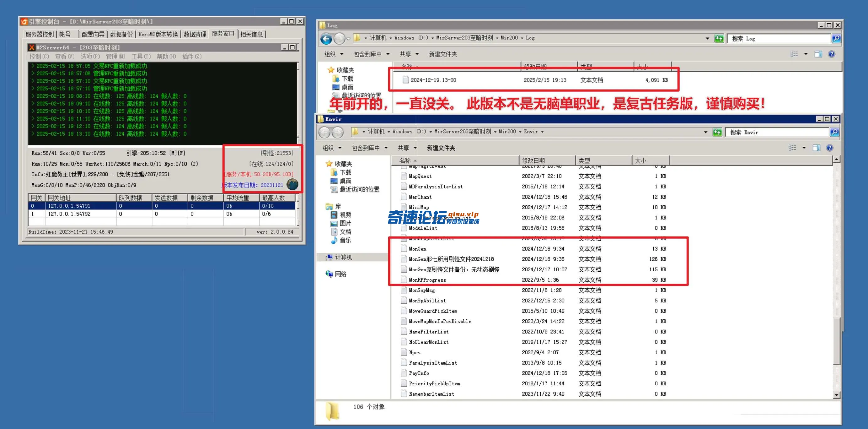Open 管理(M) menu in M2Server
The height and width of the screenshot is (429, 868).
tap(115, 56)
